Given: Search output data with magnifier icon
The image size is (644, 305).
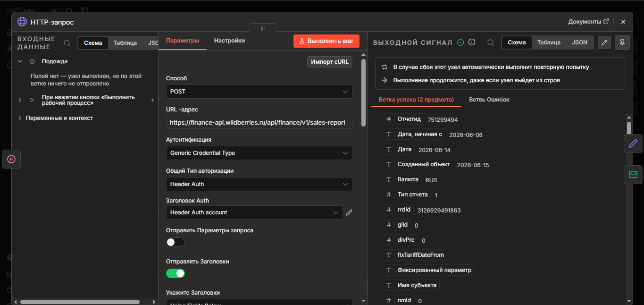Looking at the screenshot, I should [x=491, y=42].
